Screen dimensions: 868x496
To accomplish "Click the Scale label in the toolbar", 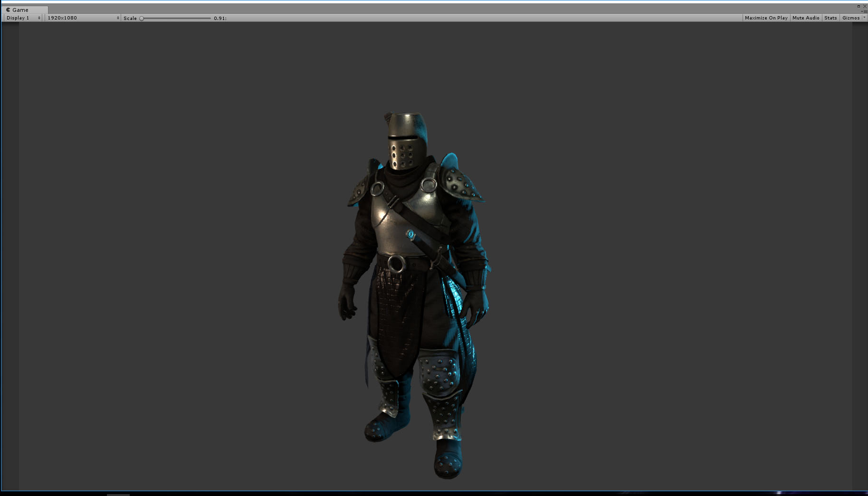I will point(129,18).
